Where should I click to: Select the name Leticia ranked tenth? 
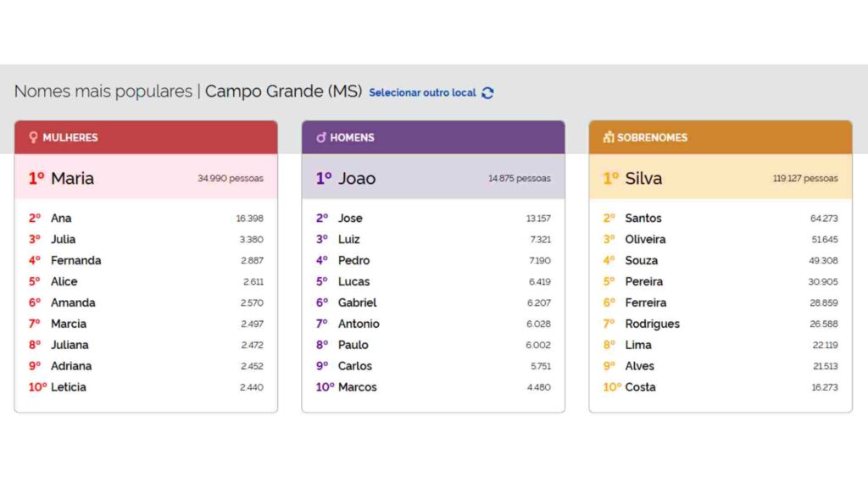[x=68, y=387]
